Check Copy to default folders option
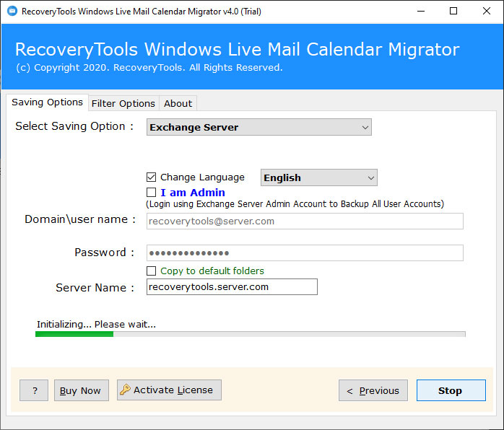The image size is (504, 430). [151, 271]
